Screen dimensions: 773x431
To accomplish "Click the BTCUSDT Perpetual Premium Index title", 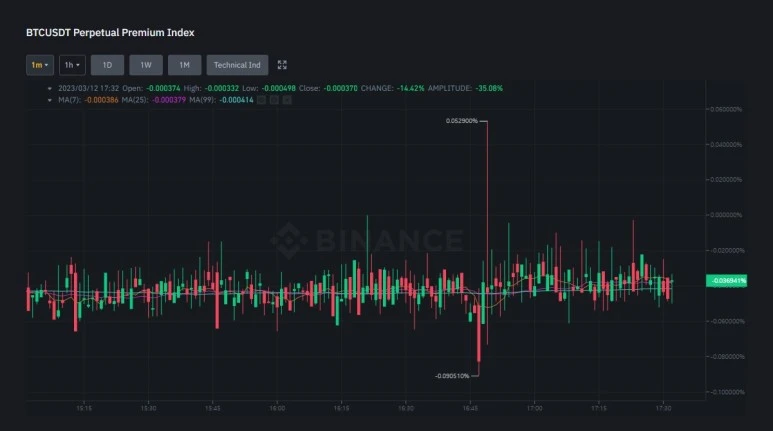I will coord(110,33).
